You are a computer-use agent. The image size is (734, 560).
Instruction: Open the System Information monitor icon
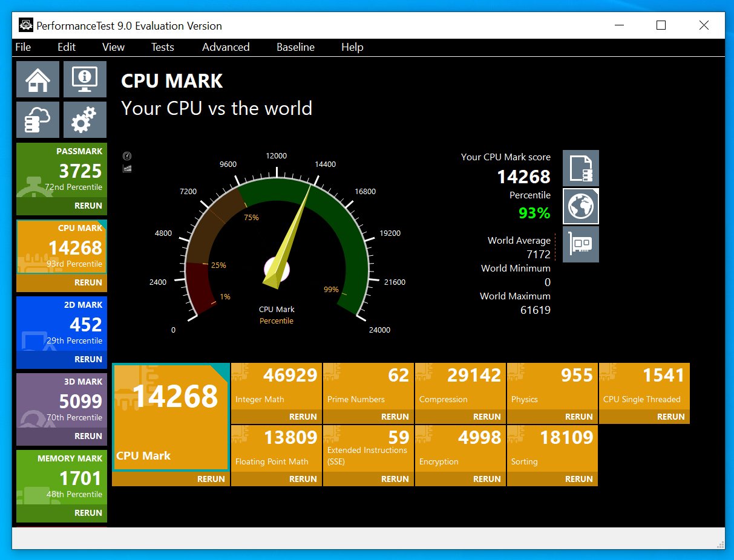(85, 79)
